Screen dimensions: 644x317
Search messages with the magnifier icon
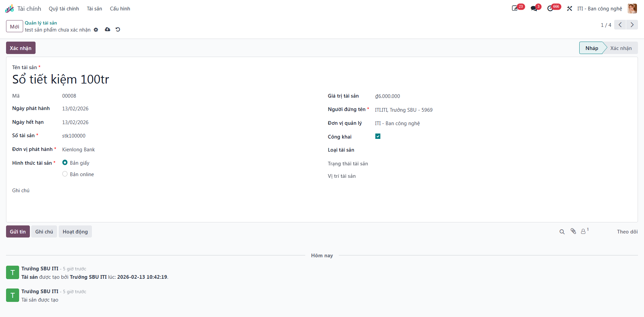coord(562,232)
